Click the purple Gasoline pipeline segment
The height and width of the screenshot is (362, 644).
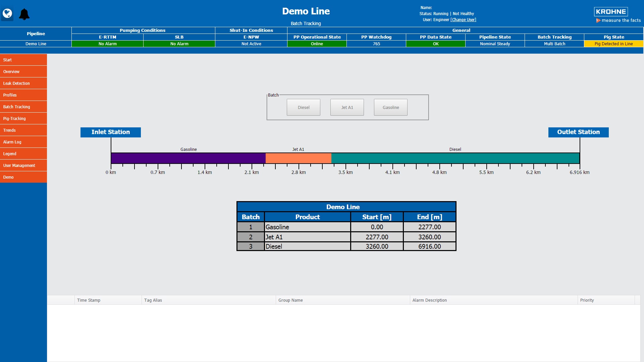point(188,158)
